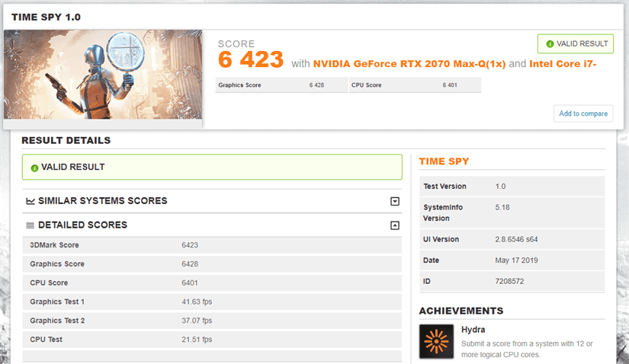Select the large score 6 423

tap(251, 59)
